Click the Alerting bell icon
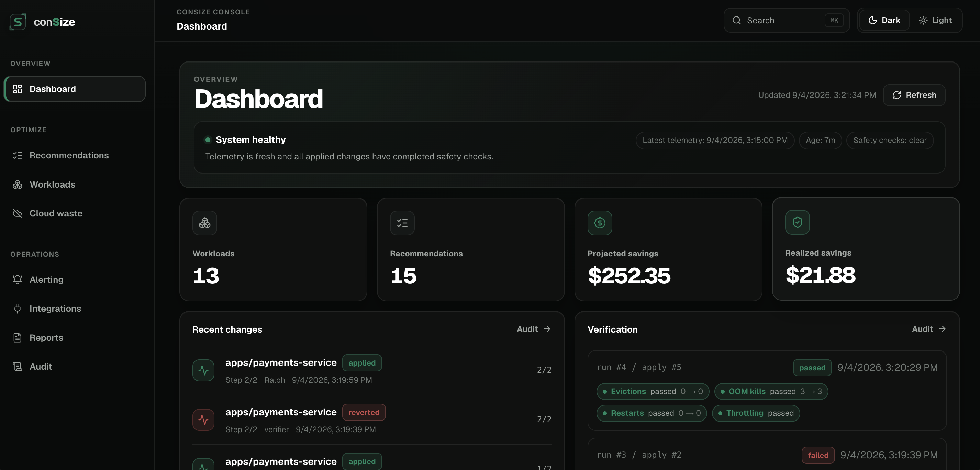Screen dimensions: 980x470 click(18, 279)
